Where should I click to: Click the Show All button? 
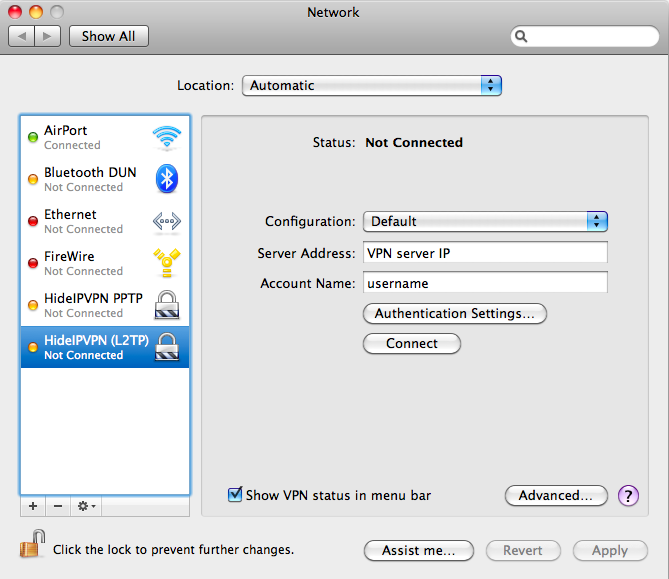(x=109, y=36)
